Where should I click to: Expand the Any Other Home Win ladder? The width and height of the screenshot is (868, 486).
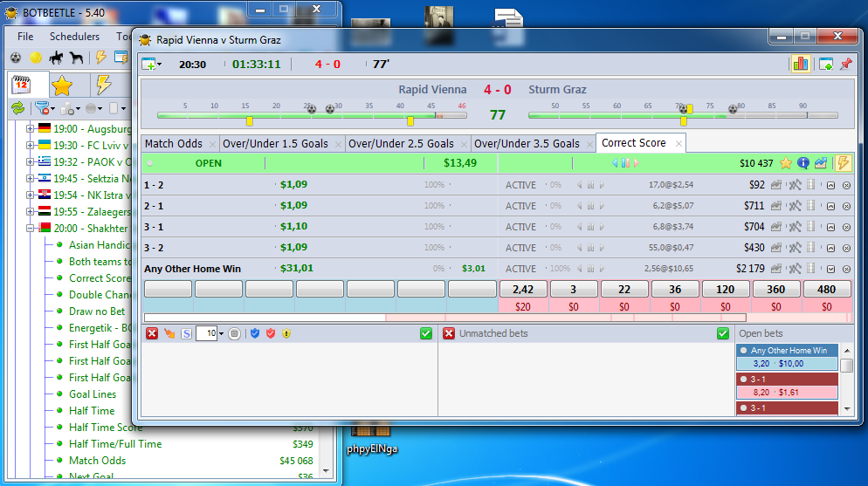pos(831,270)
